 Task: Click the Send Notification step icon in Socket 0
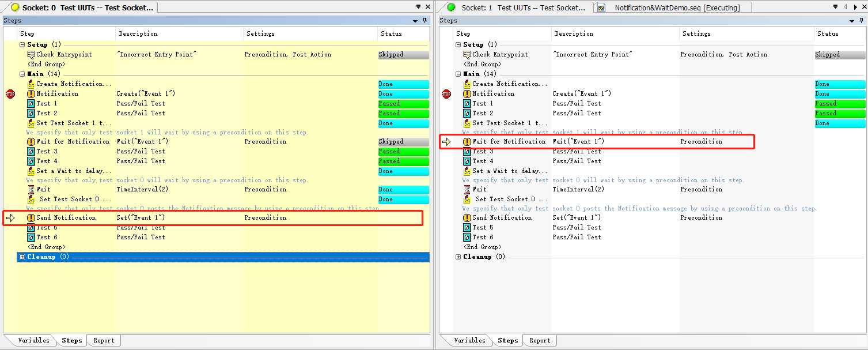click(x=31, y=217)
